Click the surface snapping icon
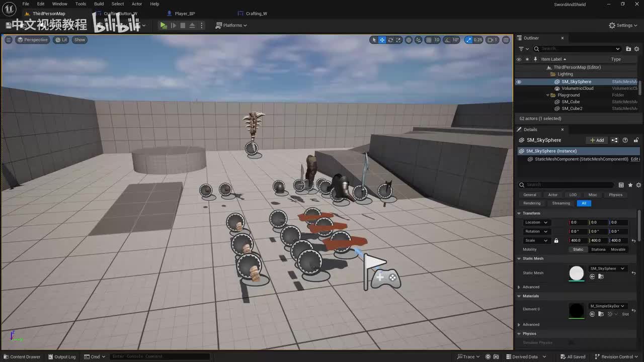The width and height of the screenshot is (644, 362). [419, 40]
